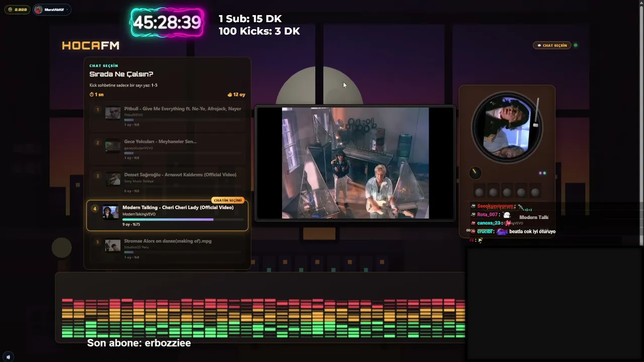Click the timer icon next to 1 sn
The height and width of the screenshot is (362, 644).
coord(92,95)
